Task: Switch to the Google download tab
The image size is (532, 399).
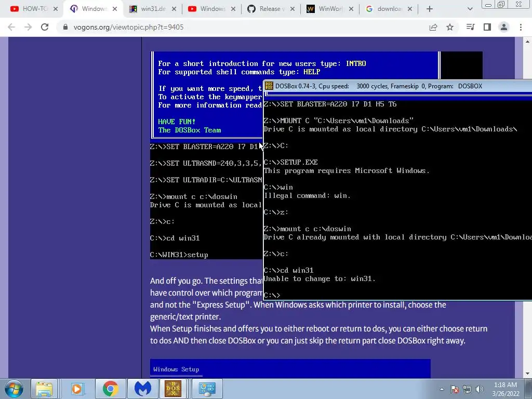Action: pyautogui.click(x=384, y=9)
